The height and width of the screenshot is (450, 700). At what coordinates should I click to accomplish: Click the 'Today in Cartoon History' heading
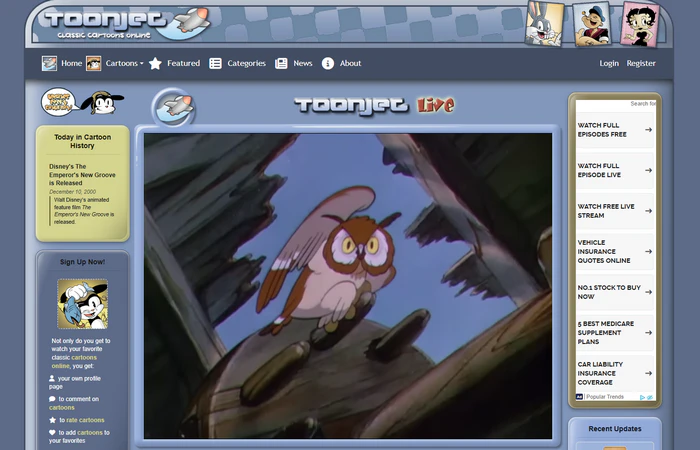83,141
